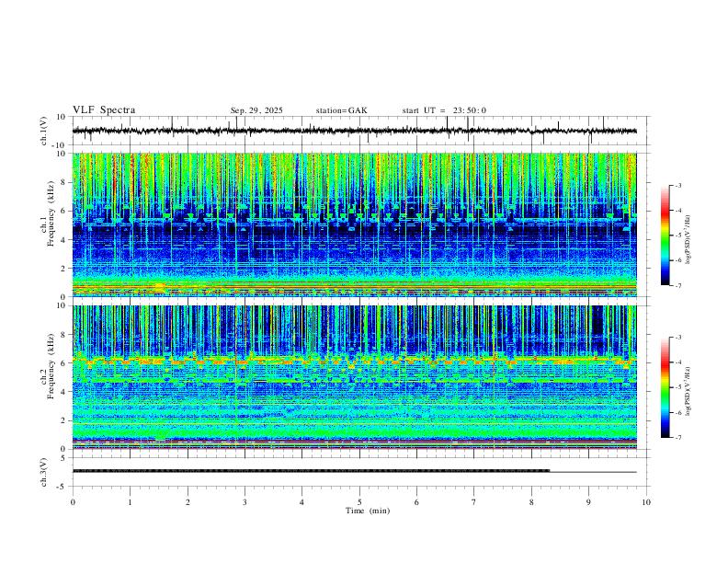Click the "9" tick on the time axis

(588, 502)
